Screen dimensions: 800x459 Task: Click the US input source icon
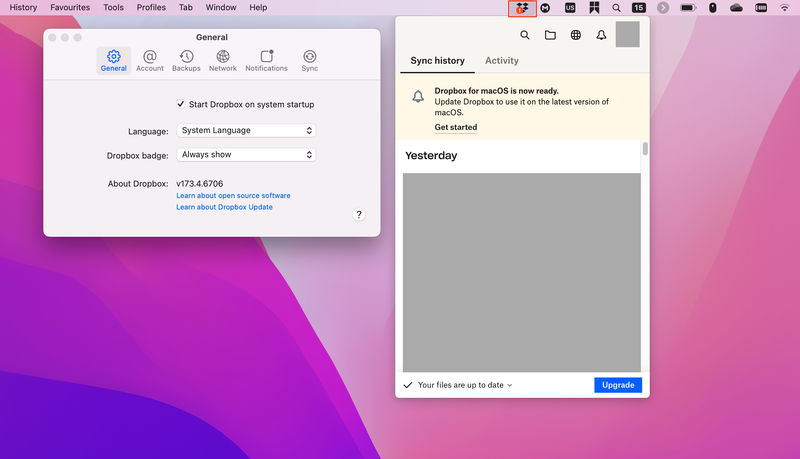tap(570, 8)
